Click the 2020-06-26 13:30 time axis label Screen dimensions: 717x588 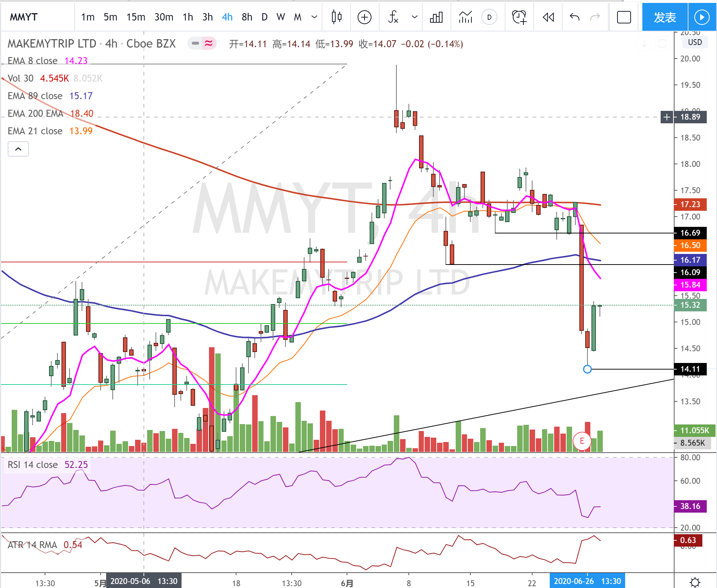coord(587,581)
